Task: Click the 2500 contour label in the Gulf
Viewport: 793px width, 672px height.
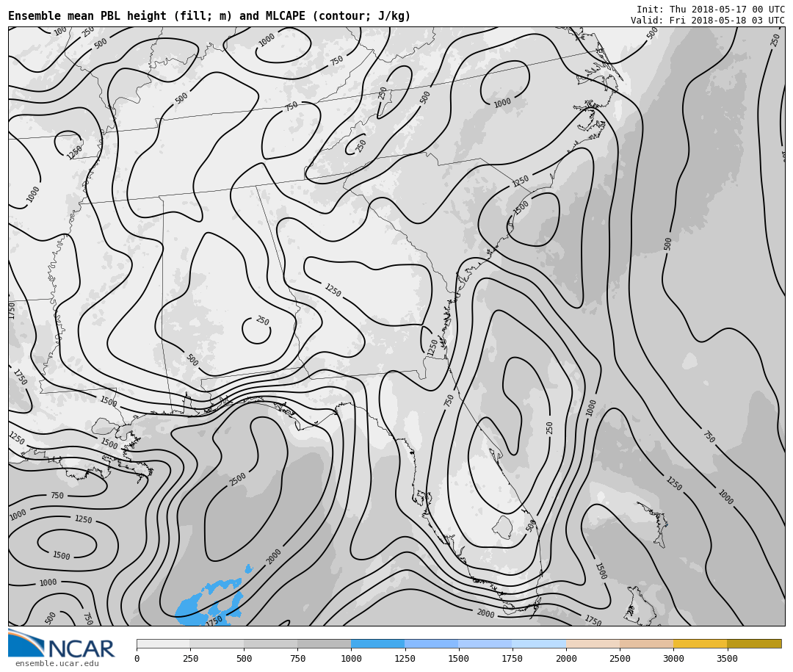Action: tap(237, 479)
